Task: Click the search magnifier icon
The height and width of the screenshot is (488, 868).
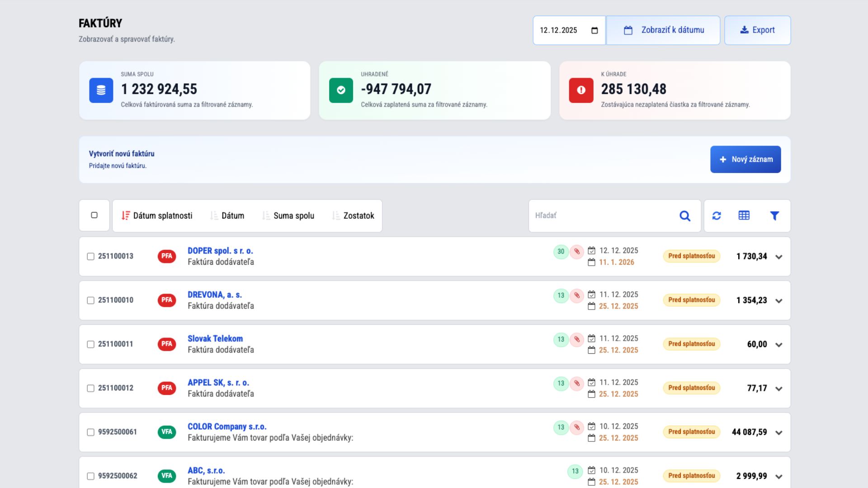Action: [685, 216]
